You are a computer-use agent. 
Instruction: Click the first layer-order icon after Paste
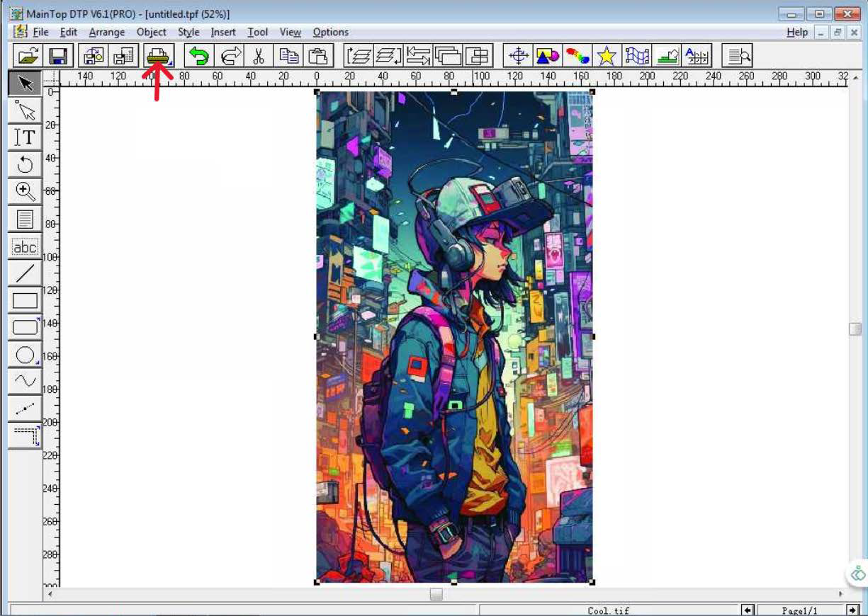pyautogui.click(x=359, y=55)
